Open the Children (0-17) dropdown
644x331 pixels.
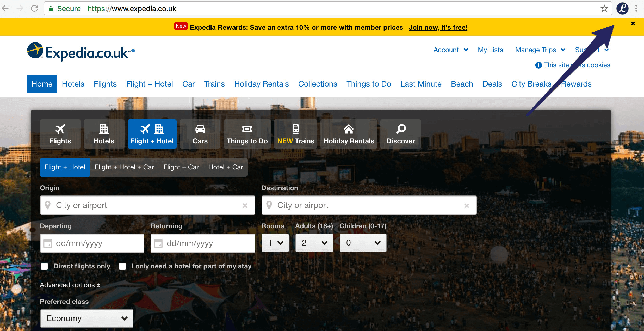coord(363,243)
